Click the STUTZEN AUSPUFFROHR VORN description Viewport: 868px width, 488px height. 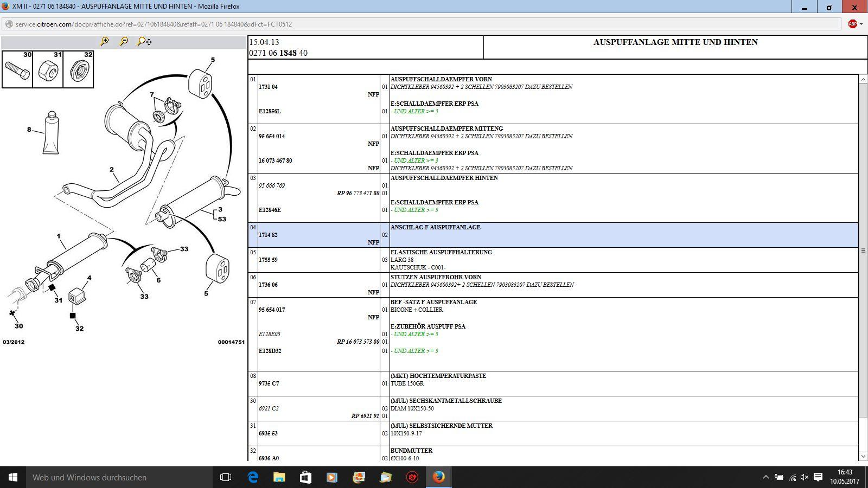pos(436,277)
